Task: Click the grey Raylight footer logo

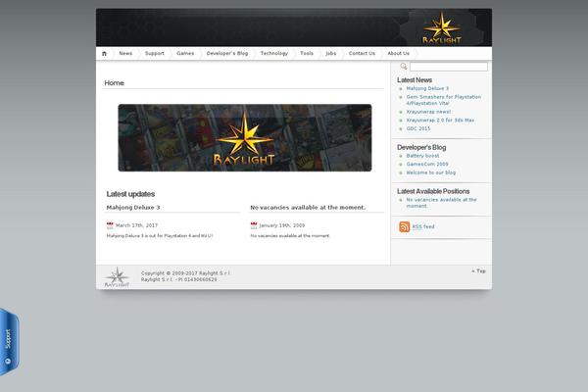Action: click(117, 276)
